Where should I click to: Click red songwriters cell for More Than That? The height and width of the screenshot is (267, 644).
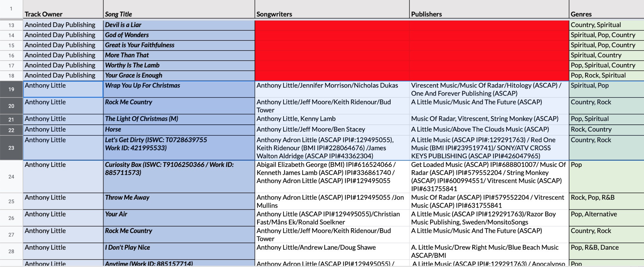click(x=332, y=56)
